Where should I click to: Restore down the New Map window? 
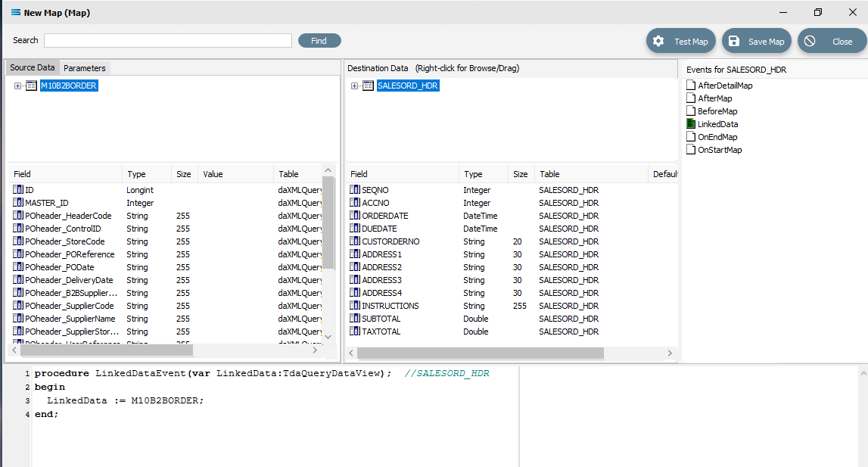pos(817,12)
